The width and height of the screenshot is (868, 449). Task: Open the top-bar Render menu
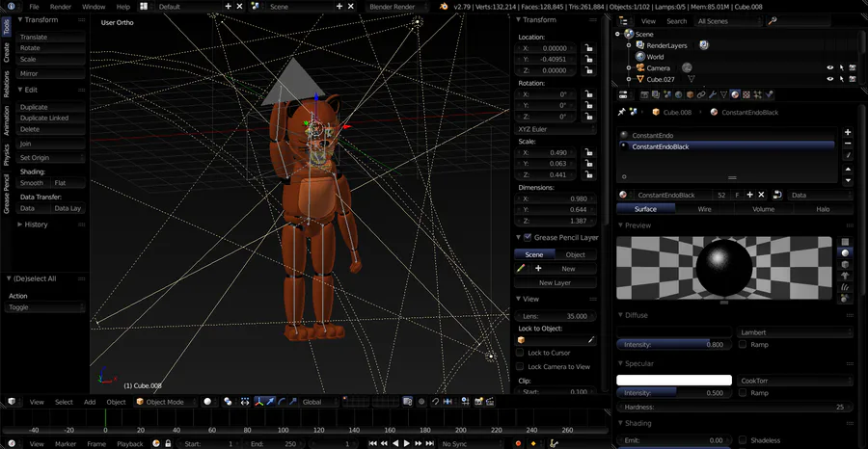point(61,7)
